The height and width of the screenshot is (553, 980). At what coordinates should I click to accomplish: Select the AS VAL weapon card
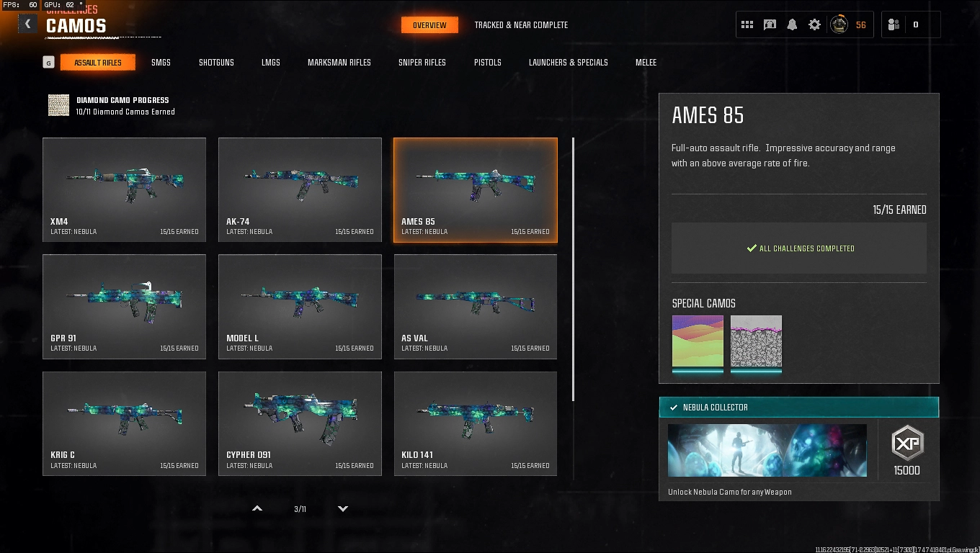[x=476, y=307]
